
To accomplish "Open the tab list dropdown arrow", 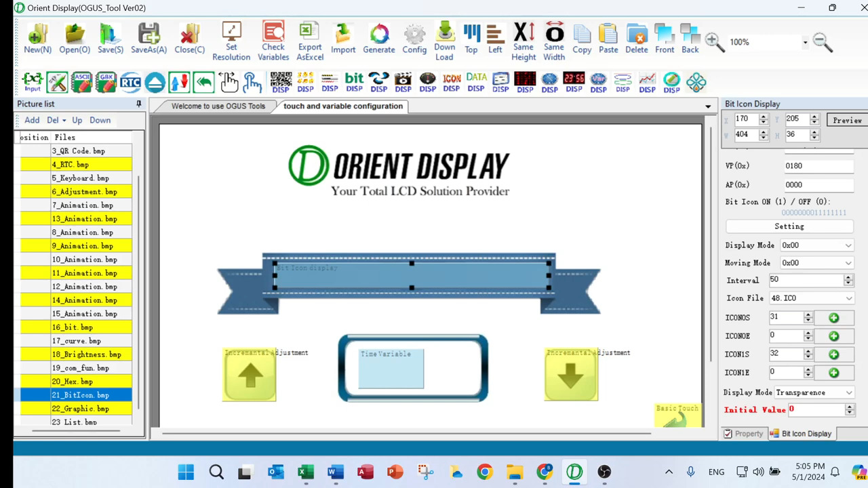I will [708, 106].
